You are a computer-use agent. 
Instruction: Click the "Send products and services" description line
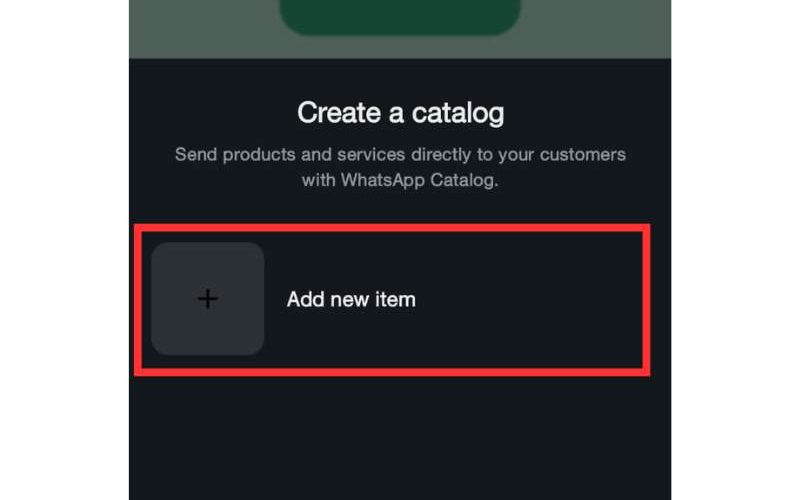tap(400, 155)
